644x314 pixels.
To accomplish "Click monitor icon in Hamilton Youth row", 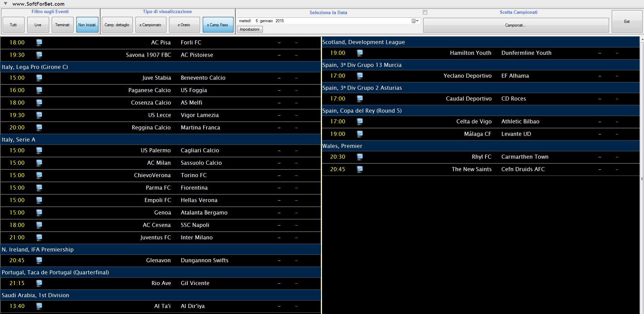I will pos(360,53).
